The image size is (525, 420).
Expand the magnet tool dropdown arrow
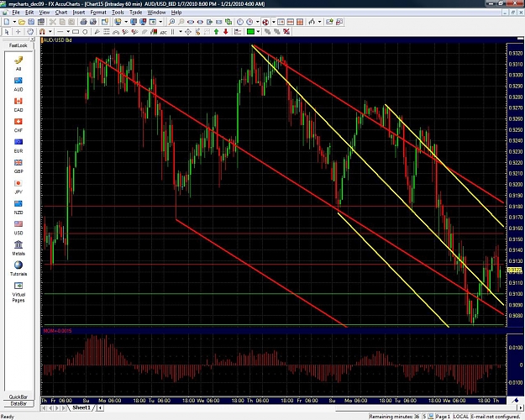50,31
